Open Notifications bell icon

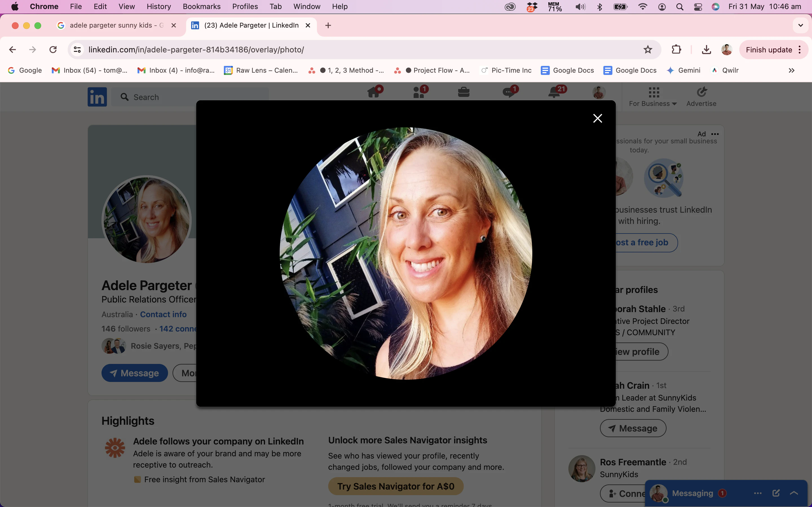pos(554,93)
